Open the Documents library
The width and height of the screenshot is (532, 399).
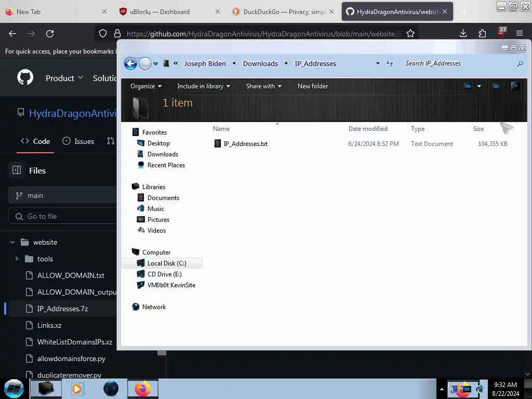pos(158,197)
